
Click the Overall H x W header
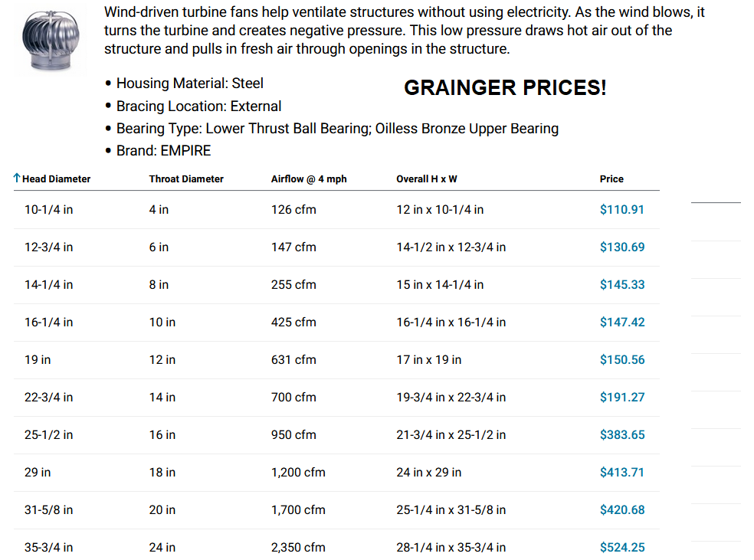[427, 179]
